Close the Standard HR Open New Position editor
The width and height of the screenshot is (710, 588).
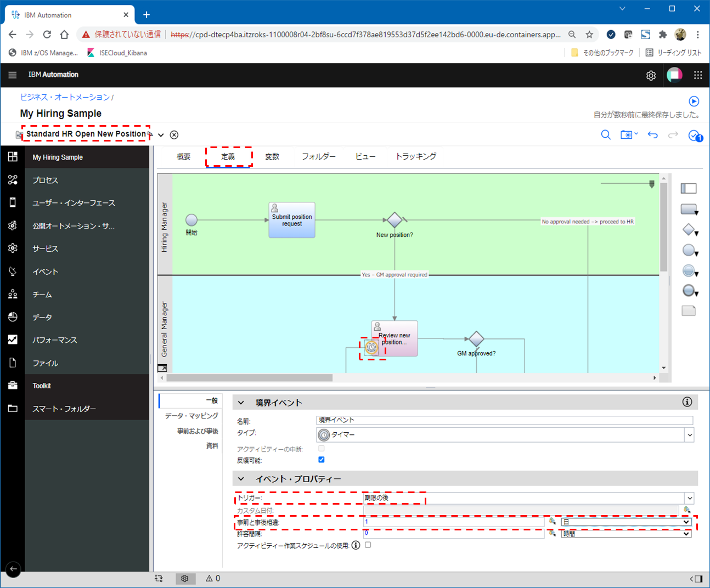pos(174,135)
